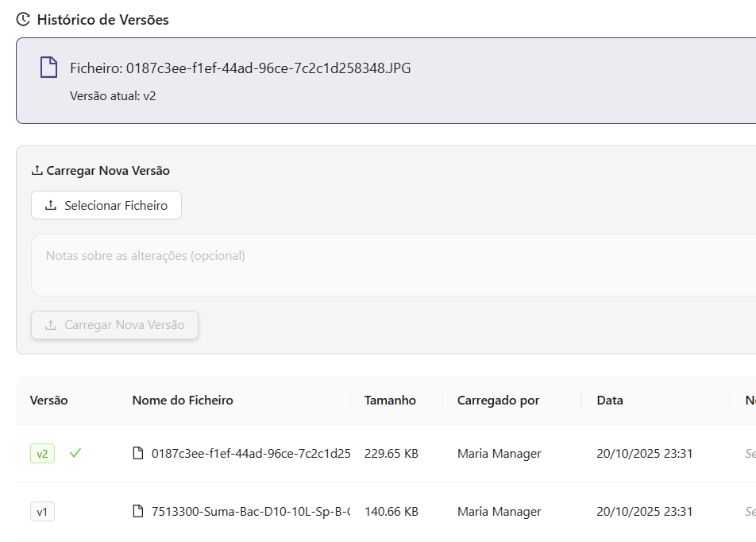Click the history clock icon beside Histórico de Versões
The image size is (756, 542).
(23, 20)
